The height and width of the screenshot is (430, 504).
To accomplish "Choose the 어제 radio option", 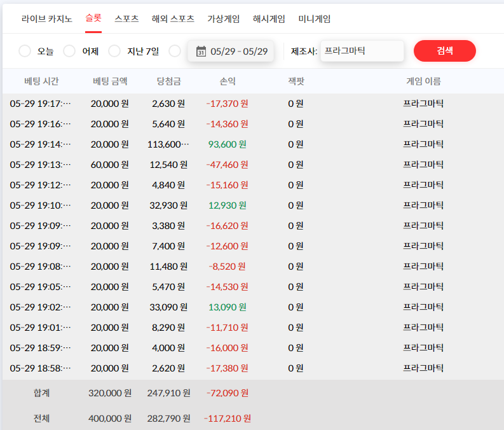I will tap(69, 51).
